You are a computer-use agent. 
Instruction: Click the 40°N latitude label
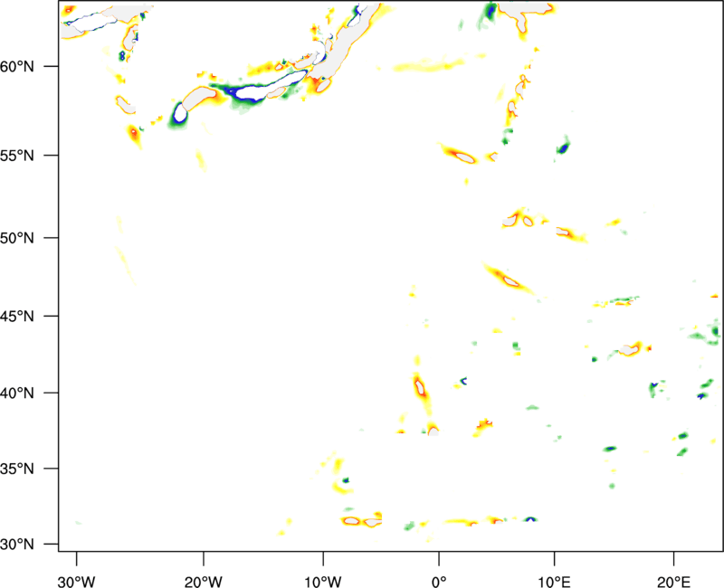(17, 394)
